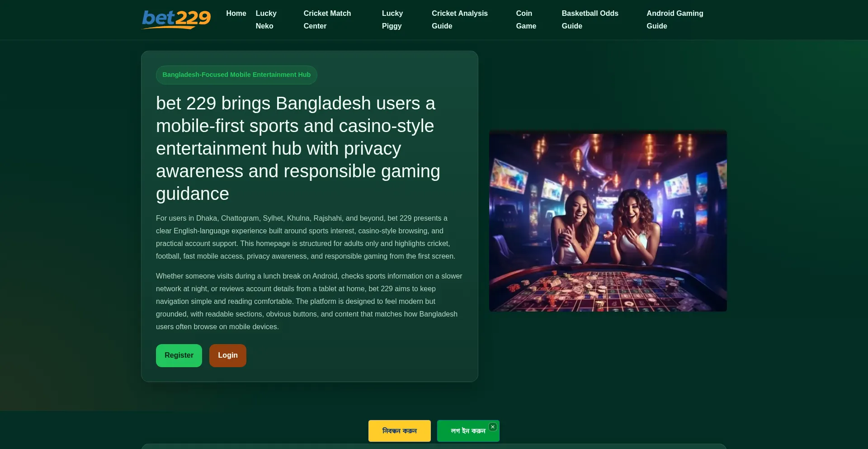Open the Home menu item

tap(236, 14)
